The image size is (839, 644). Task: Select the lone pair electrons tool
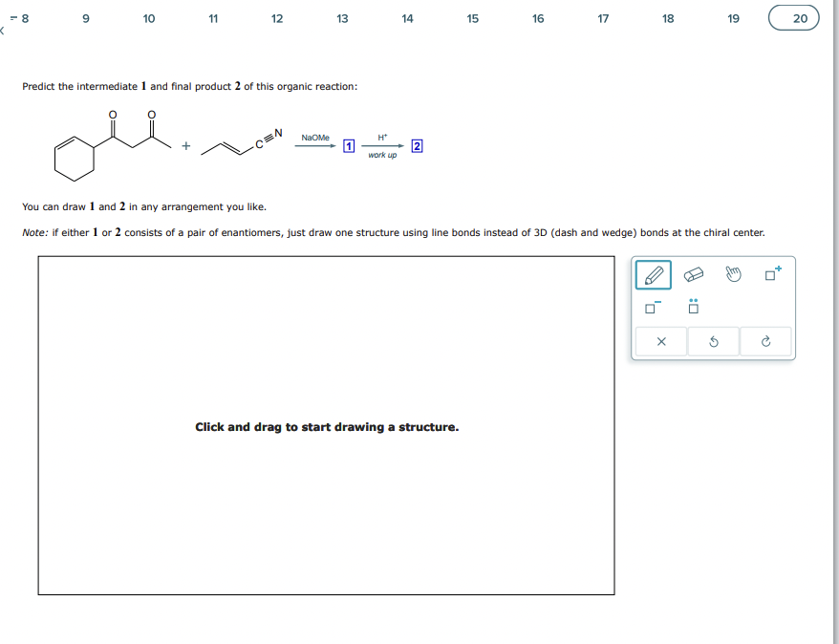692,308
